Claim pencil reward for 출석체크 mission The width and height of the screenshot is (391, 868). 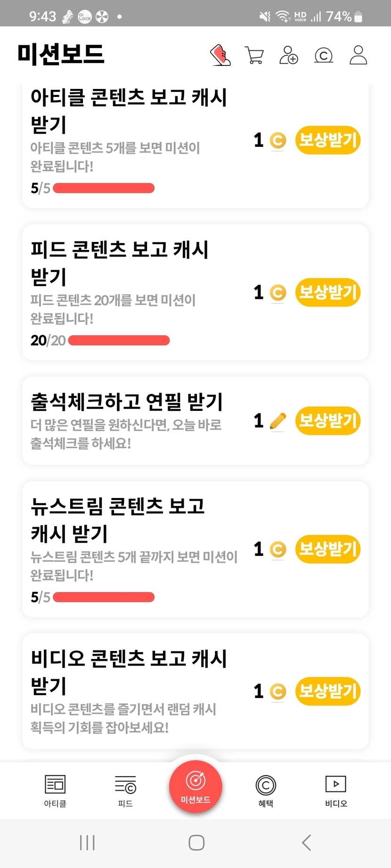pos(327,420)
